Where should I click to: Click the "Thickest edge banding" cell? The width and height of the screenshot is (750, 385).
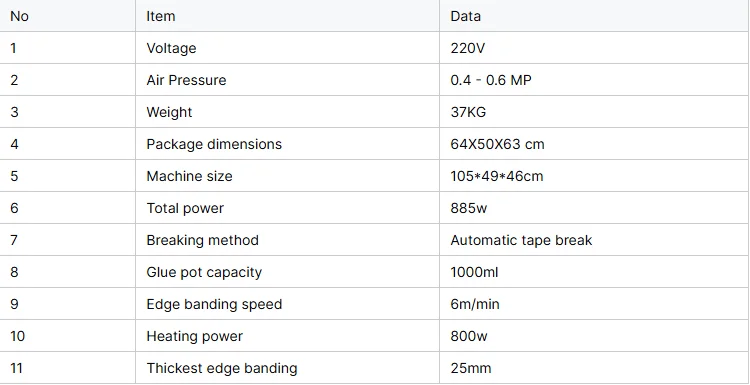pyautogui.click(x=287, y=368)
